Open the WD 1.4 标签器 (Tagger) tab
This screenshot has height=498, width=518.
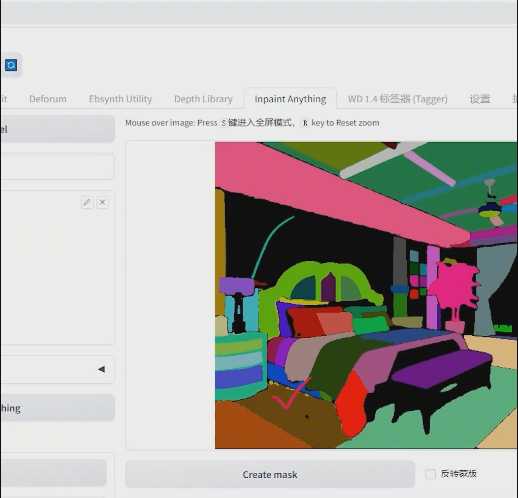(x=397, y=99)
